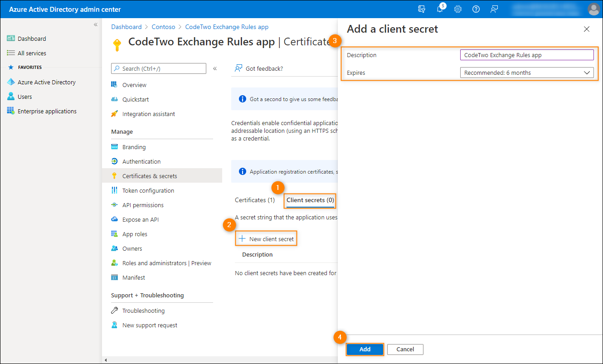
Task: Click the Troubleshooting wrench icon
Action: pos(114,311)
